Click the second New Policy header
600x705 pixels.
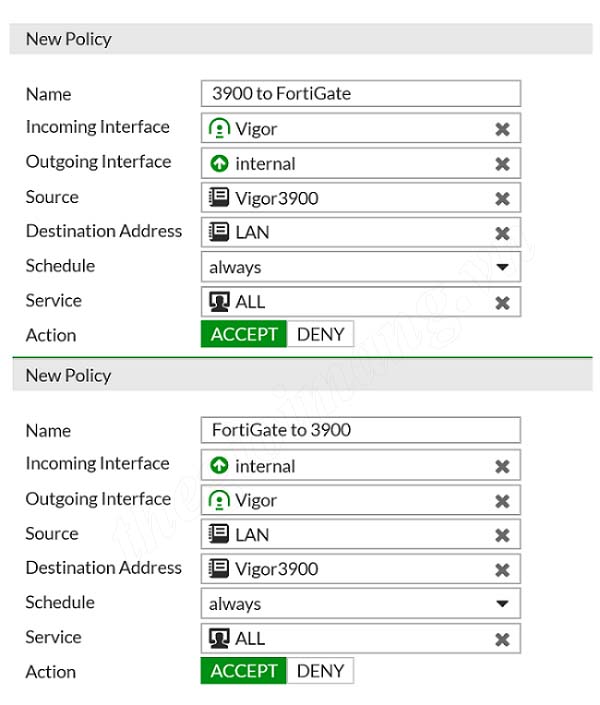coord(302,375)
